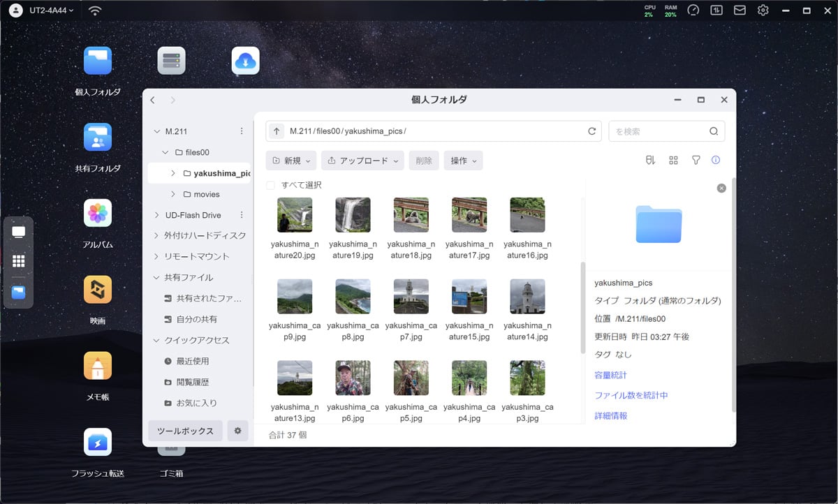Viewport: 838px width, 504px height.
Task: Click the search magnifier icon
Action: point(714,131)
